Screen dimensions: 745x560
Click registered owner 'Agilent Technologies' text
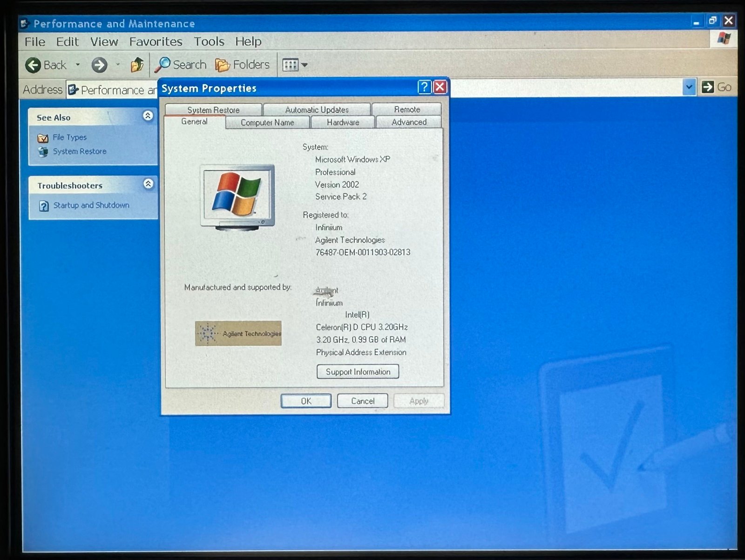click(x=350, y=240)
